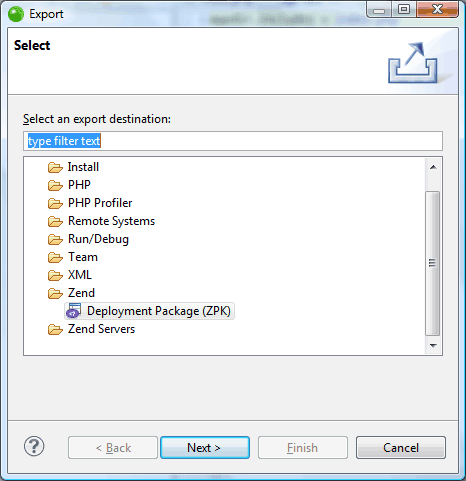Click the scroll up arrow
466x481 pixels.
point(433,167)
